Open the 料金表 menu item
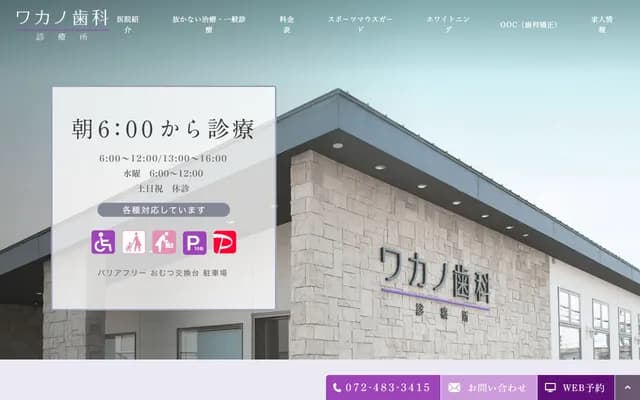The height and width of the screenshot is (400, 640). [287, 24]
